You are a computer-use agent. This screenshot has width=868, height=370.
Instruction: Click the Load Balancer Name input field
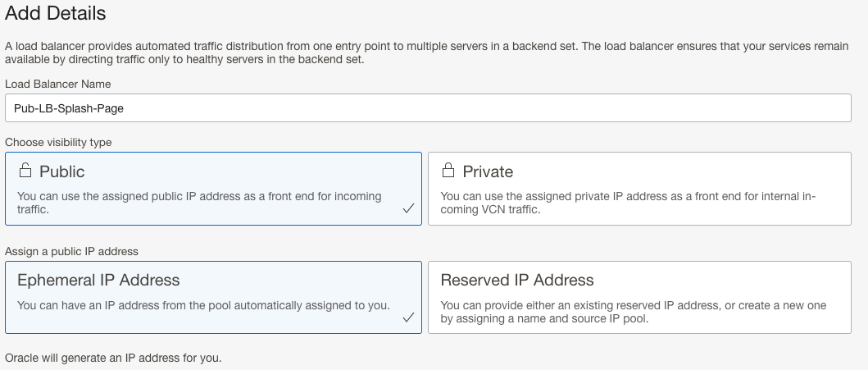(428, 107)
